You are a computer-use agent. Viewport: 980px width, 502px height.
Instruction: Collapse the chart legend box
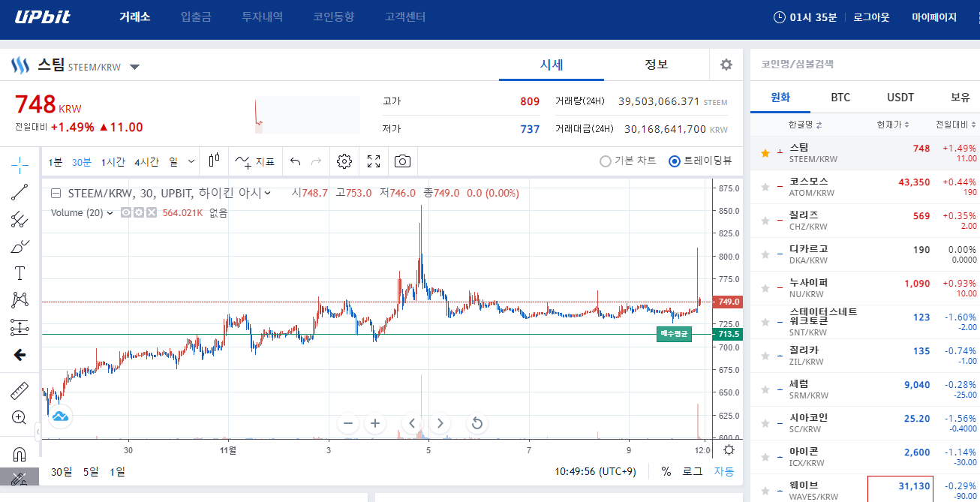pos(56,193)
